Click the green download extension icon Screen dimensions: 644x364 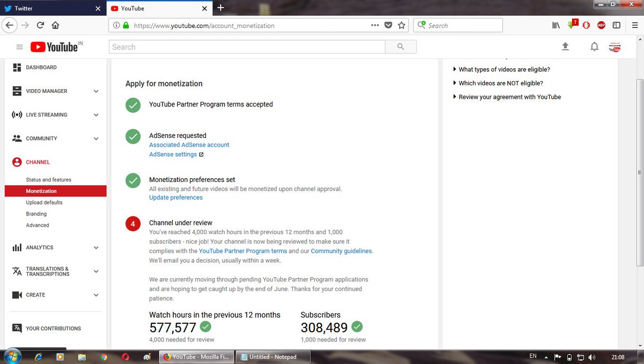[x=572, y=25]
